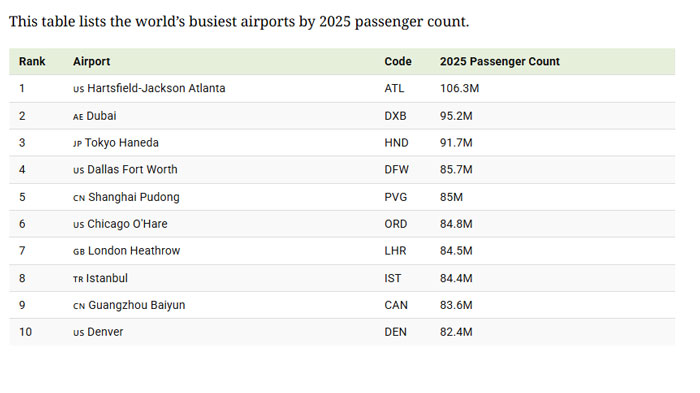The width and height of the screenshot is (700, 393).
Task: Click the table description sentence above table
Action: point(239,22)
